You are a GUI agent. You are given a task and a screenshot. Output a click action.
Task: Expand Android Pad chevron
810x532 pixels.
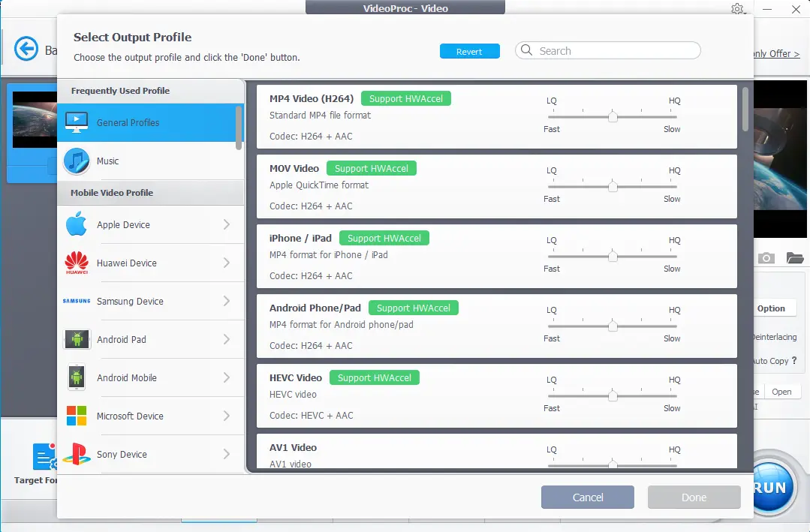[x=226, y=339]
